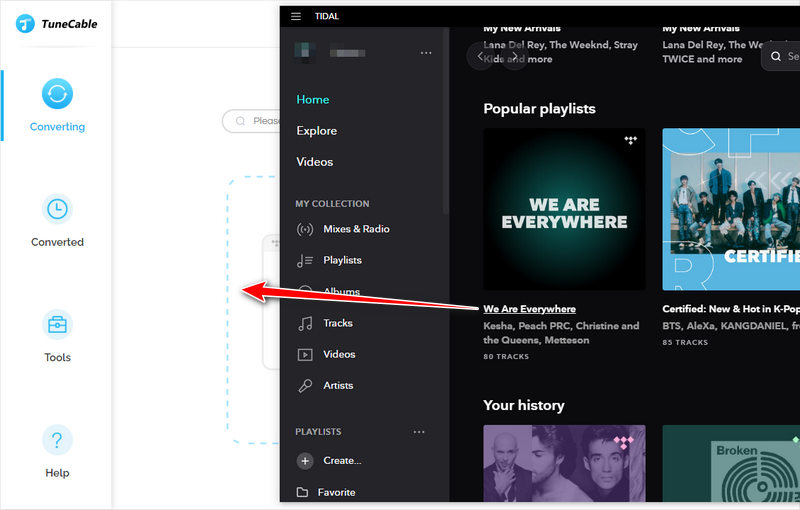This screenshot has height=510, width=800.
Task: Click the Mixes & Radio icon
Action: point(305,229)
